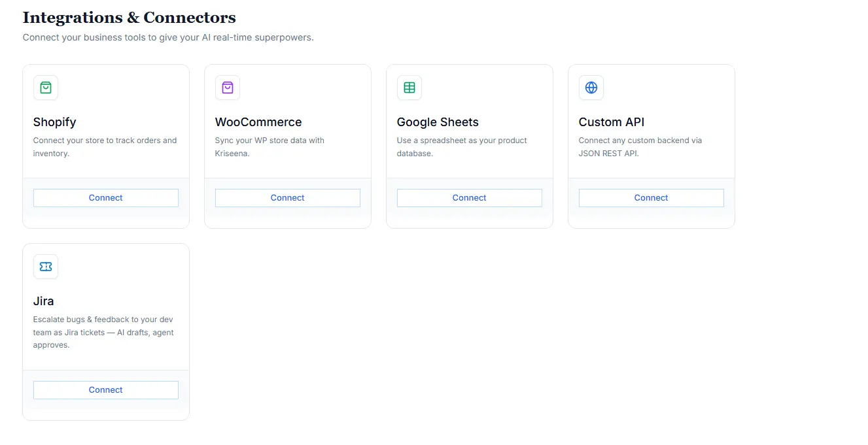The width and height of the screenshot is (868, 445).
Task: Click 'Connect your store to track orders' description
Action: (105, 147)
